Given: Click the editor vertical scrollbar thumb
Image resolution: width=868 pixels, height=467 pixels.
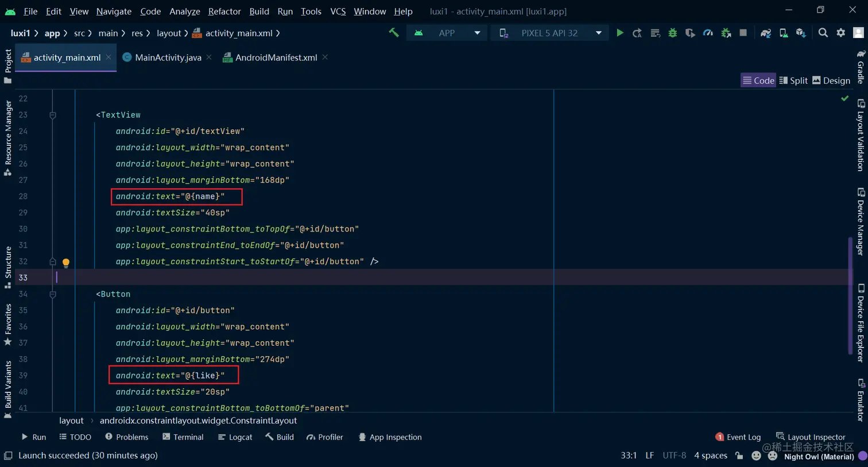Looking at the screenshot, I should pyautogui.click(x=850, y=296).
